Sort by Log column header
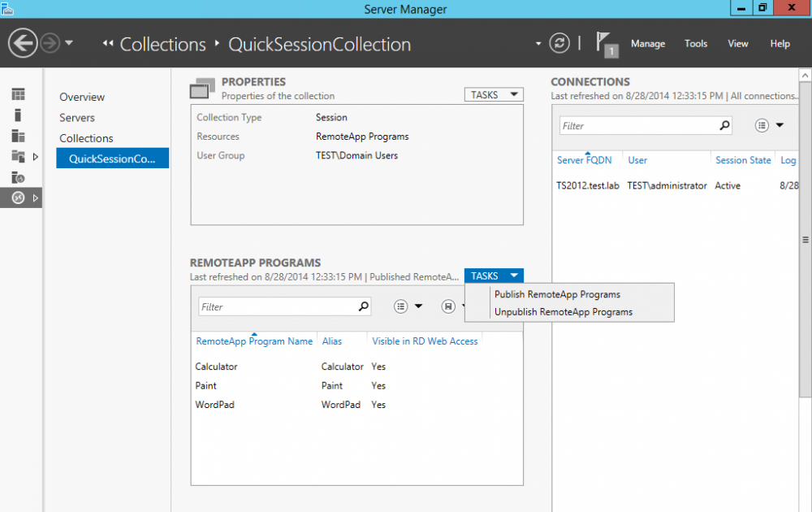Viewport: 812px width, 512px height. click(788, 160)
